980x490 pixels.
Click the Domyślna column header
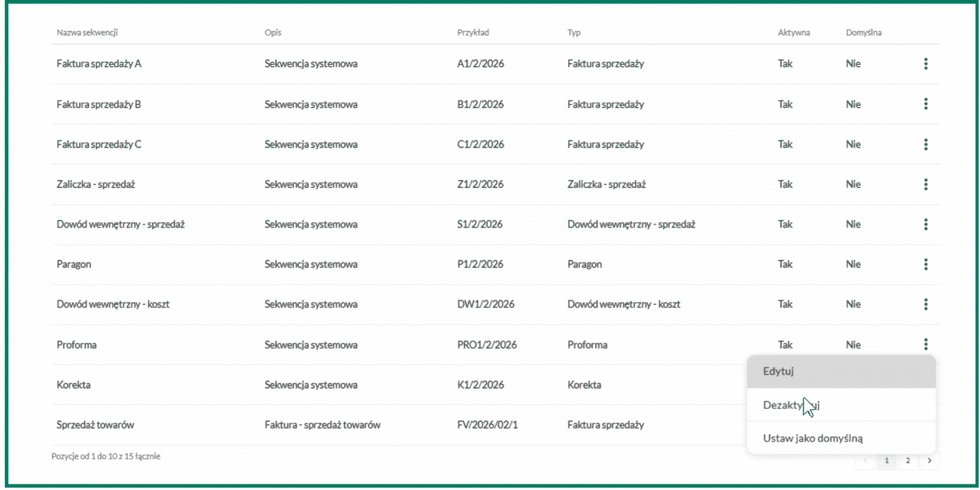pyautogui.click(x=864, y=32)
